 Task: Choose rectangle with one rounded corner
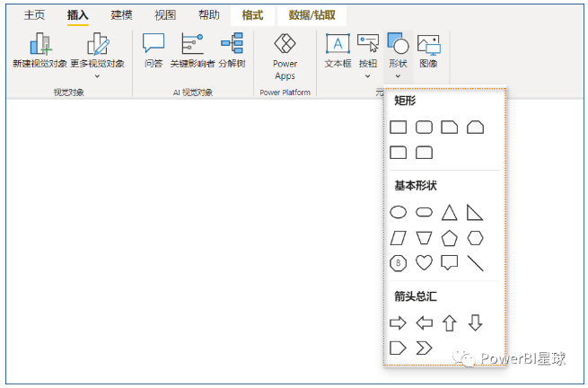[x=399, y=153]
